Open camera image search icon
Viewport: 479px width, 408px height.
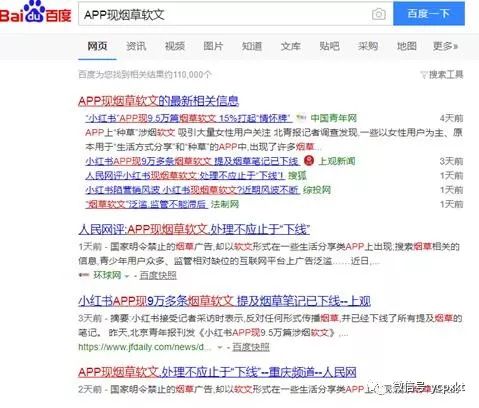tap(379, 14)
